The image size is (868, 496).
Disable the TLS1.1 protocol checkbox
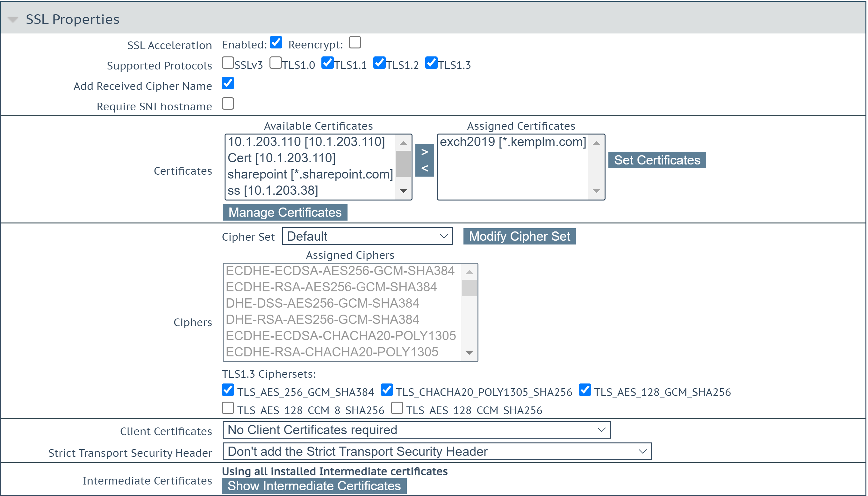(x=328, y=63)
